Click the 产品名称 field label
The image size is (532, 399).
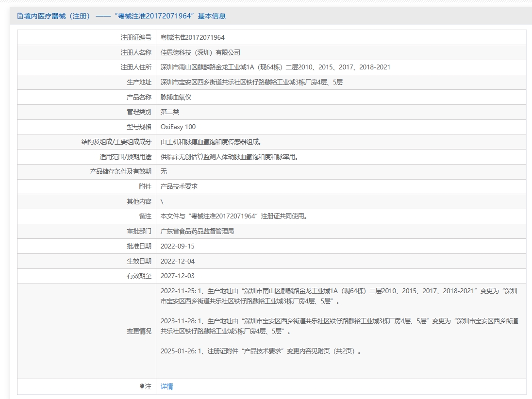[139, 97]
